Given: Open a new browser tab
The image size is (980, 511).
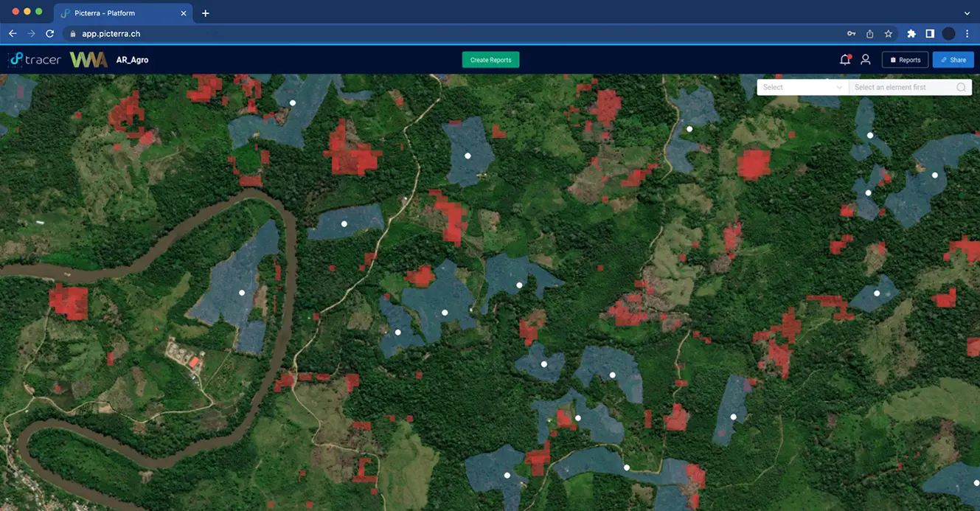Looking at the screenshot, I should click(206, 13).
